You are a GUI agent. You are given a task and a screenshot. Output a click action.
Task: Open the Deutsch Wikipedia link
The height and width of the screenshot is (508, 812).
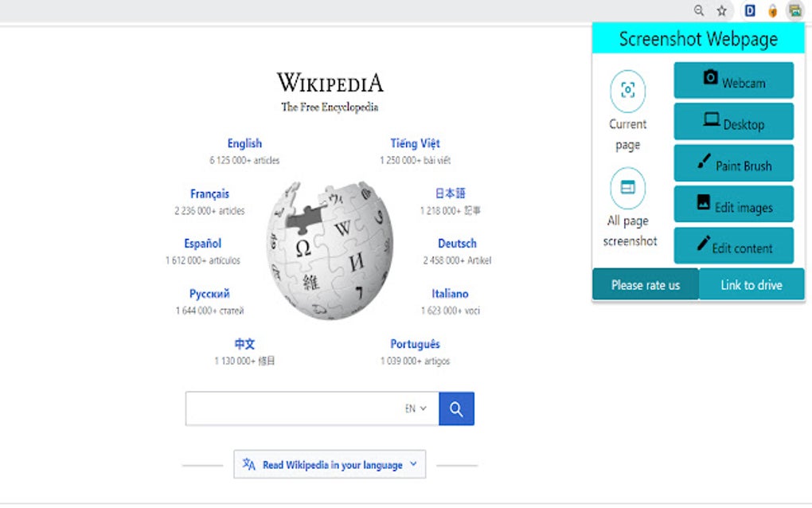pos(457,244)
